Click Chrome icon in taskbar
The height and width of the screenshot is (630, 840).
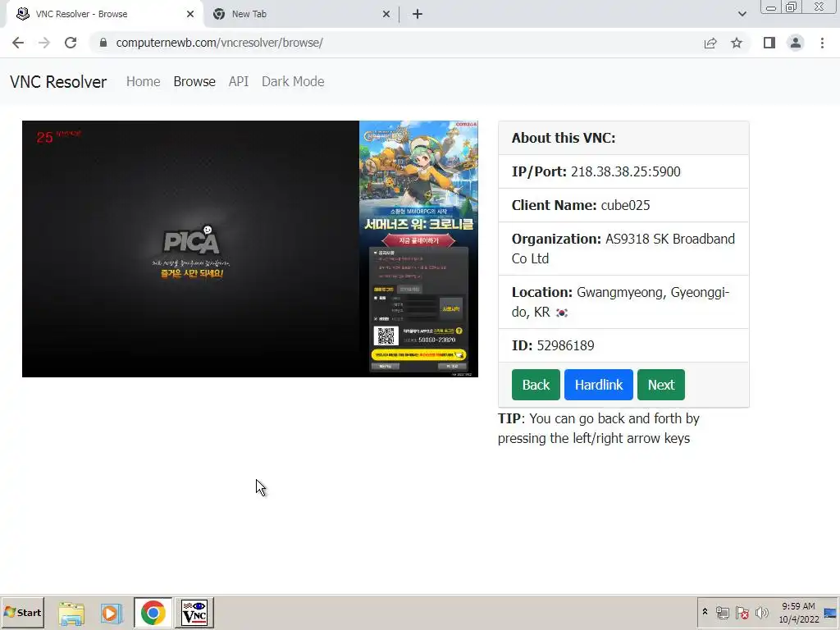153,613
